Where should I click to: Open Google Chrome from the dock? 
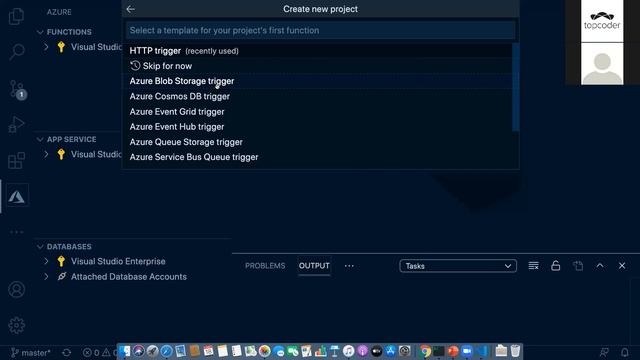tap(425, 351)
